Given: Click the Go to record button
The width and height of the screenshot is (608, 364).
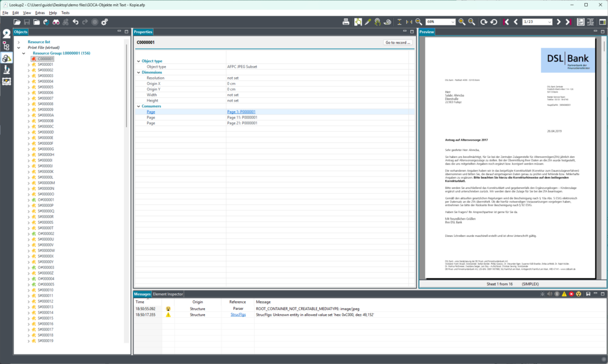Looking at the screenshot, I should [x=397, y=43].
